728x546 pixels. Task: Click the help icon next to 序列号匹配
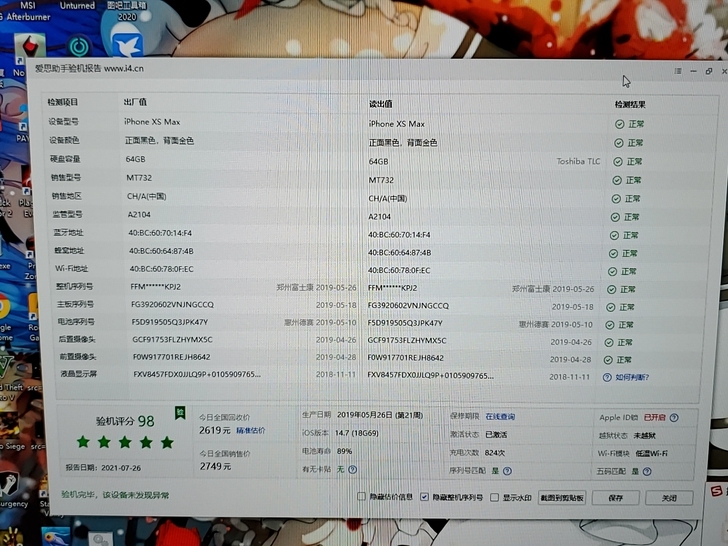(x=507, y=471)
